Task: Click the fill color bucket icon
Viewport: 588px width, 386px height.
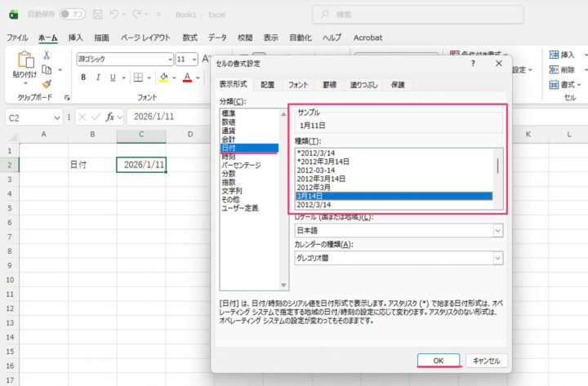Action: click(163, 78)
